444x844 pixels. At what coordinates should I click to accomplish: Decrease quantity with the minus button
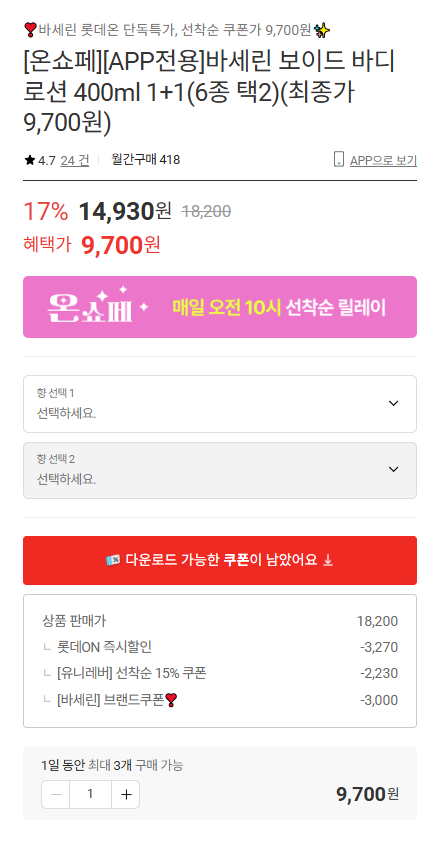point(55,794)
